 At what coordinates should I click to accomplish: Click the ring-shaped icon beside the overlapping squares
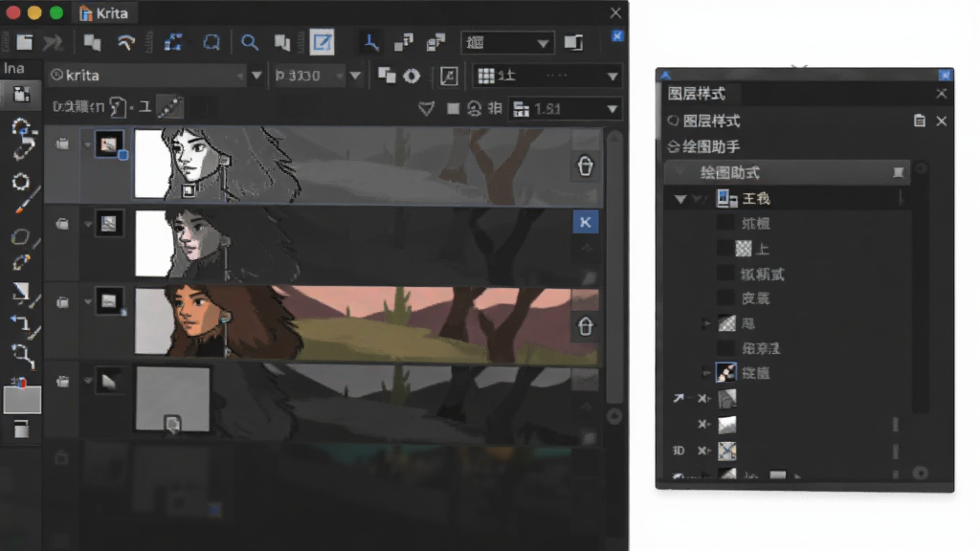pos(412,76)
